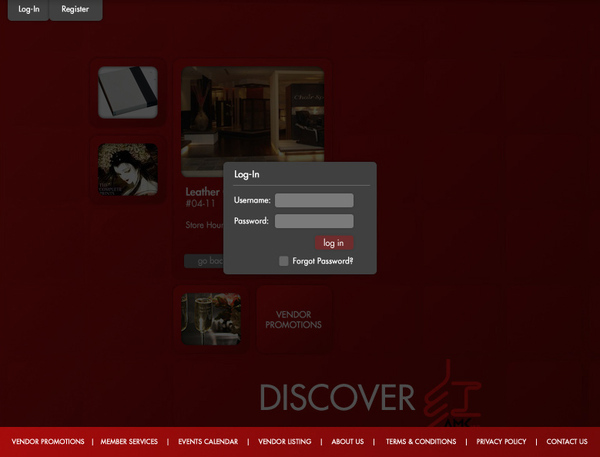
Task: Focus the Username input field
Action: tap(314, 200)
